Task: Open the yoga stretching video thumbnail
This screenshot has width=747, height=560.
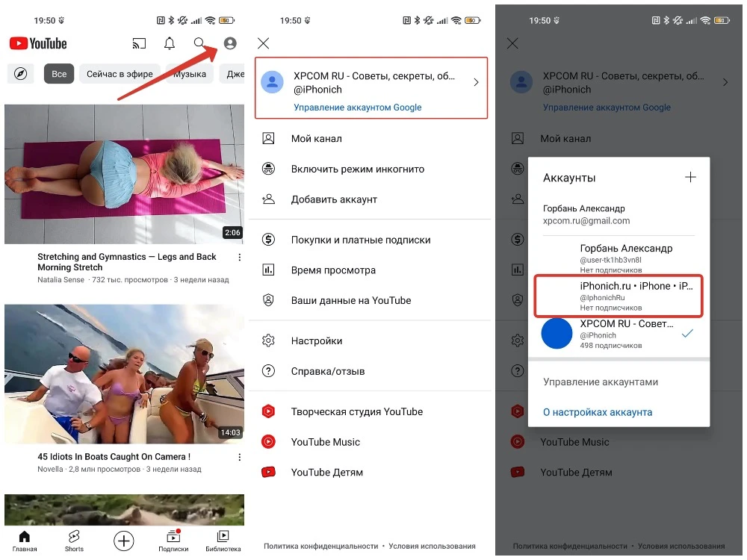Action: click(x=124, y=174)
